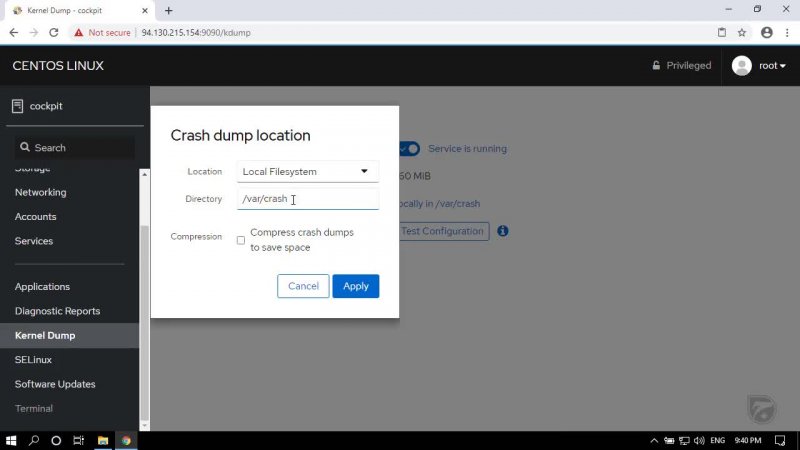This screenshot has height=450, width=800.
Task: Expand the root user menu
Action: tap(759, 66)
